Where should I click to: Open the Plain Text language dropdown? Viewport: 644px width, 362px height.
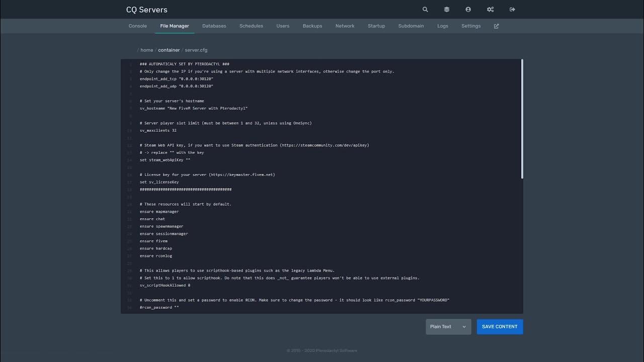[448, 327]
